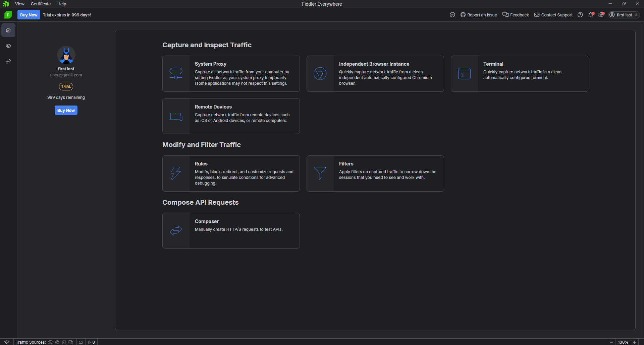Image resolution: width=644 pixels, height=345 pixels.
Task: Click the System Proxy card icon
Action: click(x=176, y=74)
